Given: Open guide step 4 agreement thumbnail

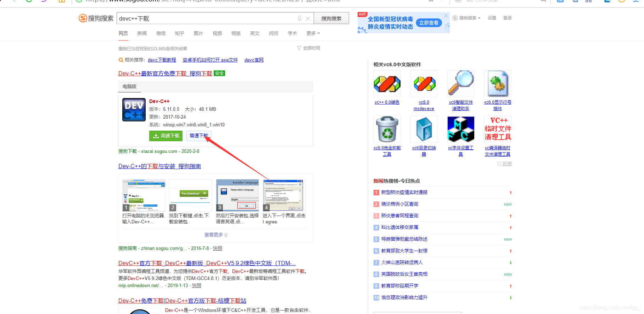Looking at the screenshot, I should tap(284, 195).
